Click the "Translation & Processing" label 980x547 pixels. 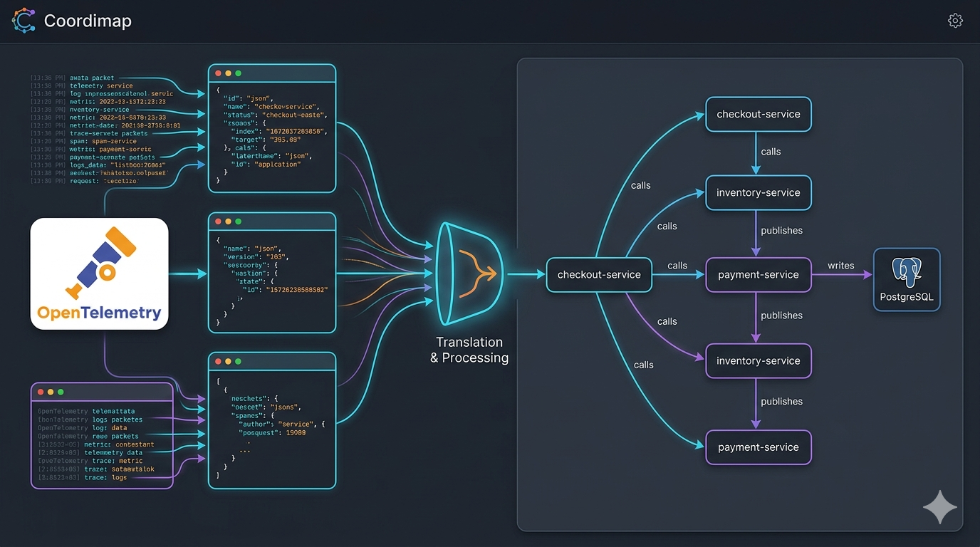pyautogui.click(x=469, y=350)
